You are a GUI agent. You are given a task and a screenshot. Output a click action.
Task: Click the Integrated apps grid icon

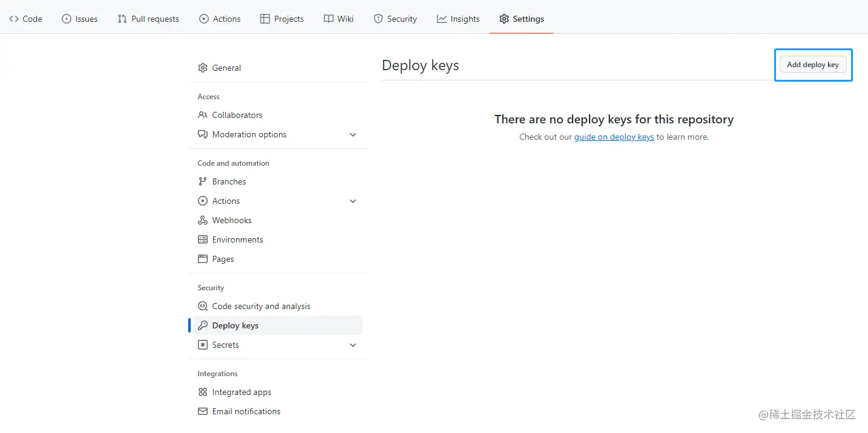pos(203,392)
